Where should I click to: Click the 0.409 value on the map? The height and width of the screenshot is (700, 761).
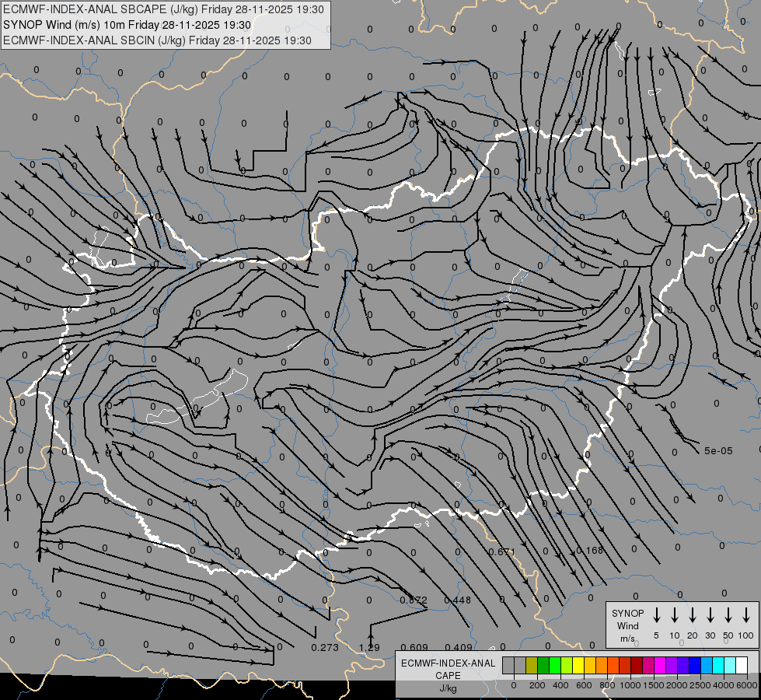click(459, 647)
